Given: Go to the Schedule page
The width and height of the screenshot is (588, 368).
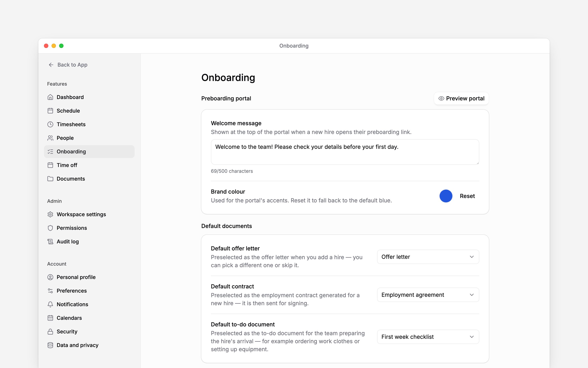Looking at the screenshot, I should [x=89, y=111].
